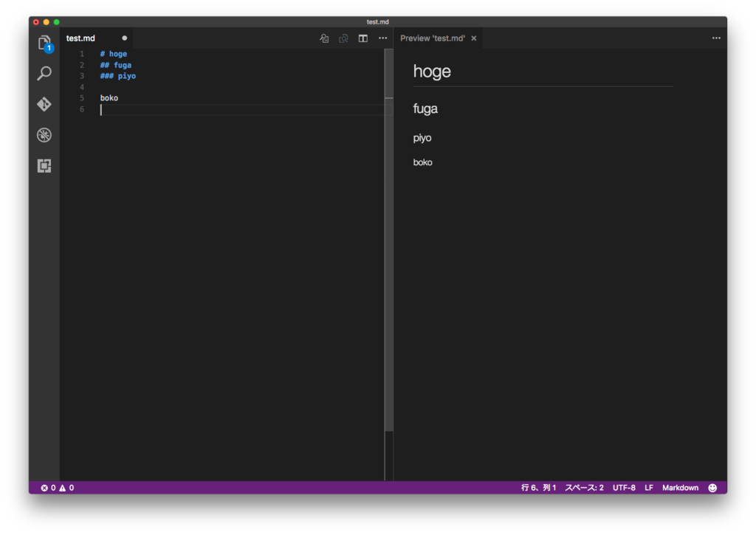Close the Preview 'test.md' tab

pyautogui.click(x=474, y=38)
